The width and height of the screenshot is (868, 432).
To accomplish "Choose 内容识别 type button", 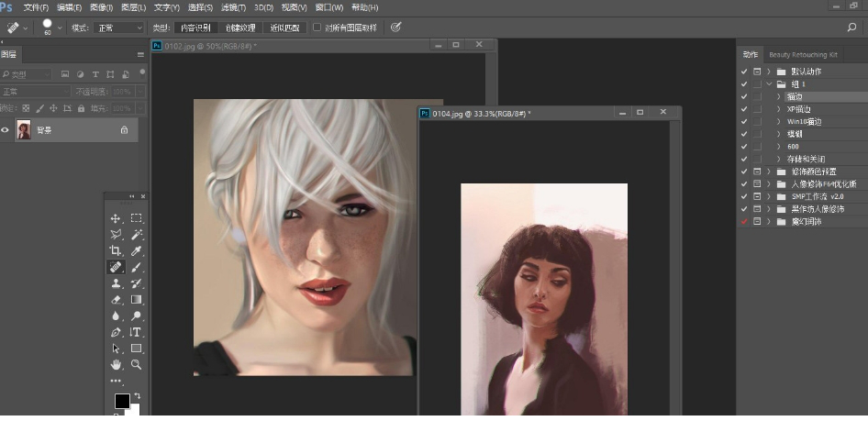I will coord(195,28).
